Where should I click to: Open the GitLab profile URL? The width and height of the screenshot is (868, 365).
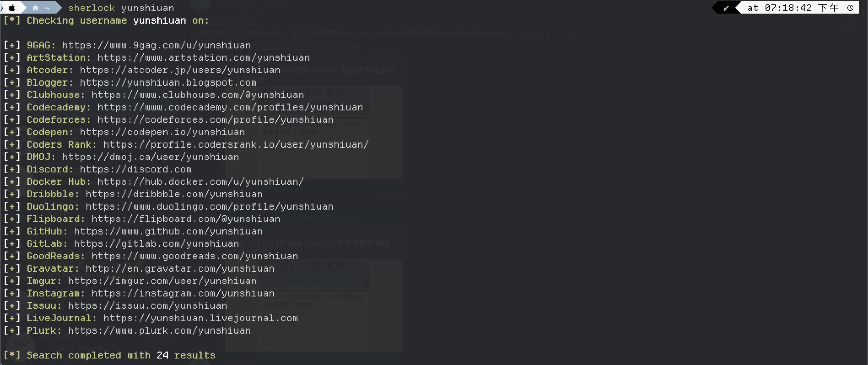click(x=156, y=244)
